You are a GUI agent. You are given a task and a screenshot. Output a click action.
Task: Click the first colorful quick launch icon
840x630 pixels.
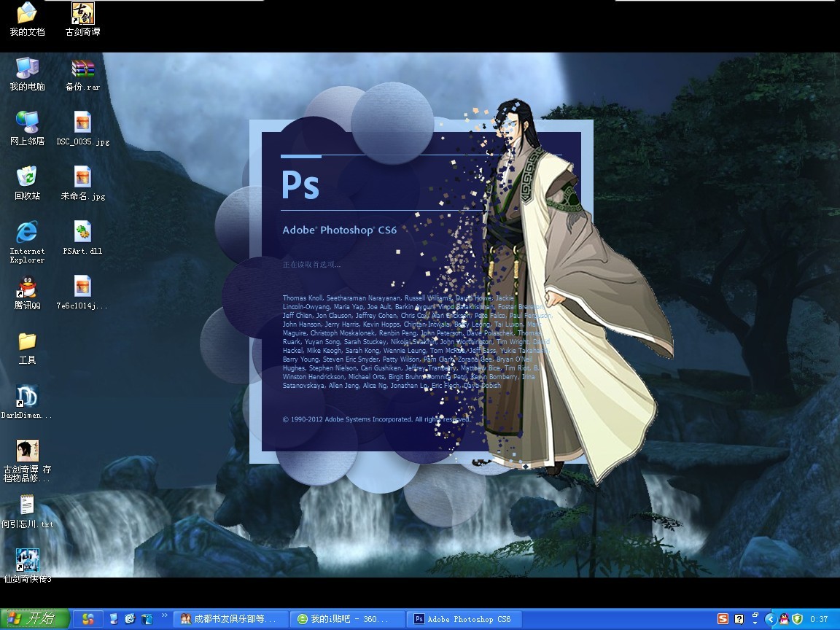[x=87, y=619]
